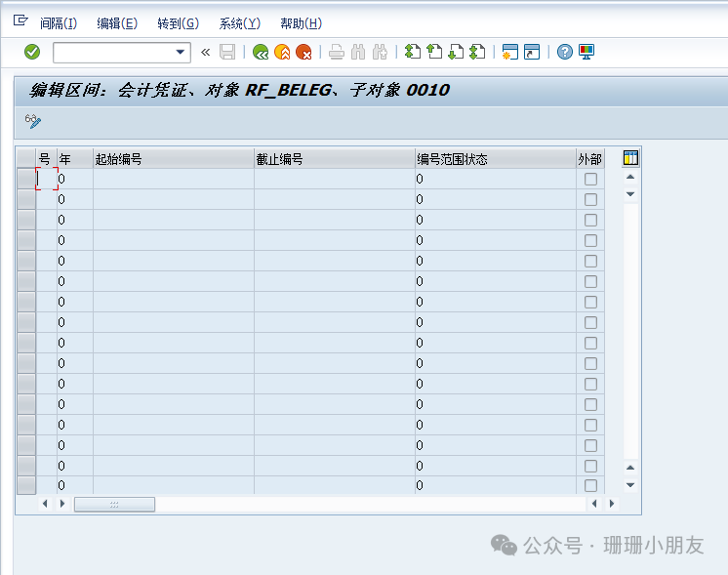Open the 系统(Y) menu
Viewport: 728px width, 575px height.
239,23
